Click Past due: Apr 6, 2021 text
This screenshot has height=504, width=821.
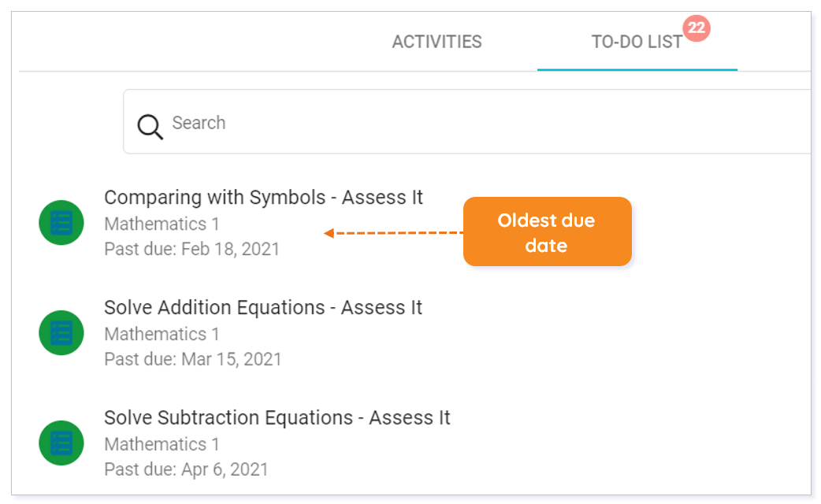[186, 469]
